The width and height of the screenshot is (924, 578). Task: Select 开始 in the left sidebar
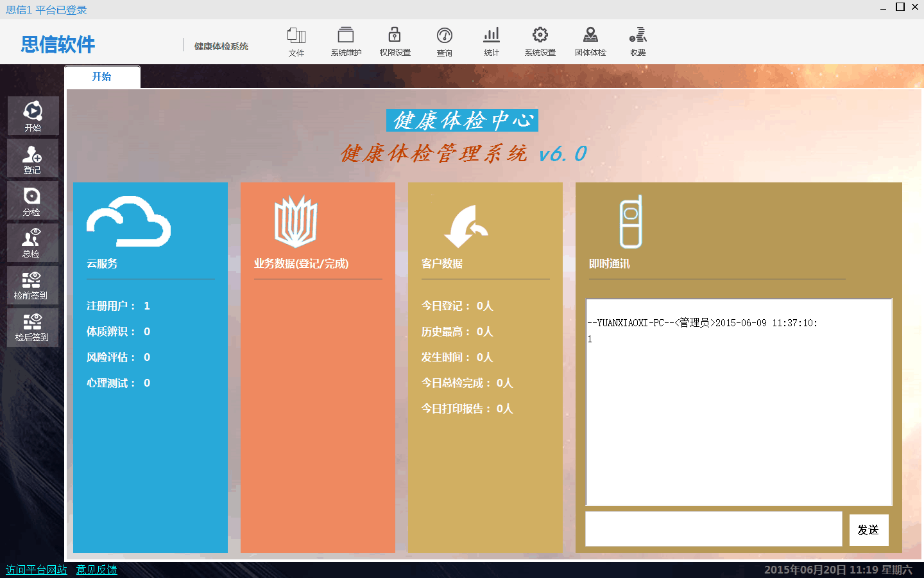pyautogui.click(x=33, y=116)
